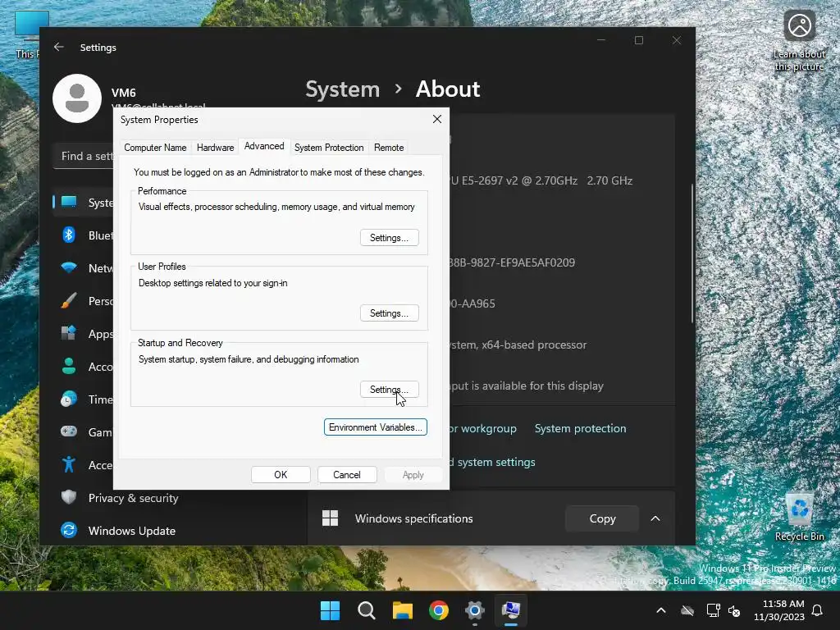Switch to System Protection tab
The height and width of the screenshot is (630, 840).
pos(329,148)
